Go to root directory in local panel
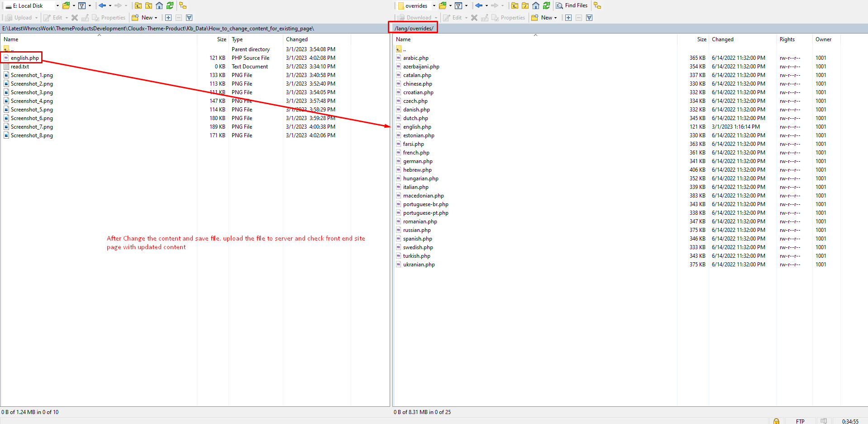 pos(148,5)
